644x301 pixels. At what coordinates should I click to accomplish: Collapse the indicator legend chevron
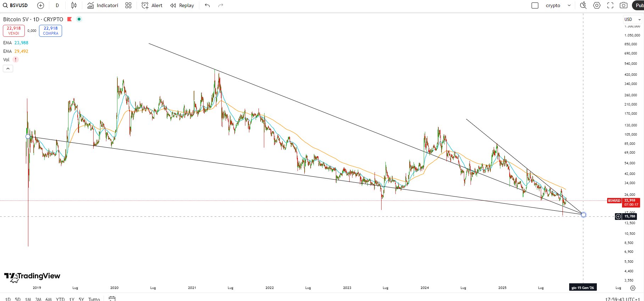click(x=8, y=69)
